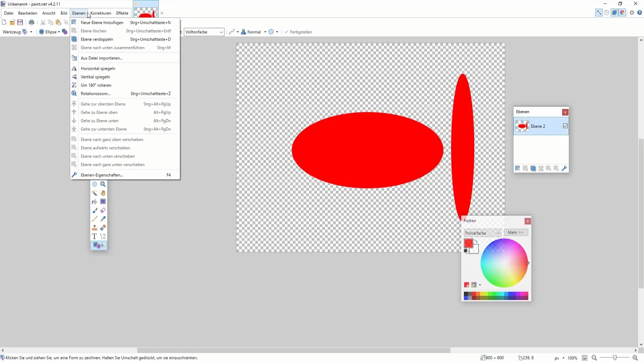The image size is (644, 362).
Task: Select the Paintbrush tool
Action: tap(95, 210)
